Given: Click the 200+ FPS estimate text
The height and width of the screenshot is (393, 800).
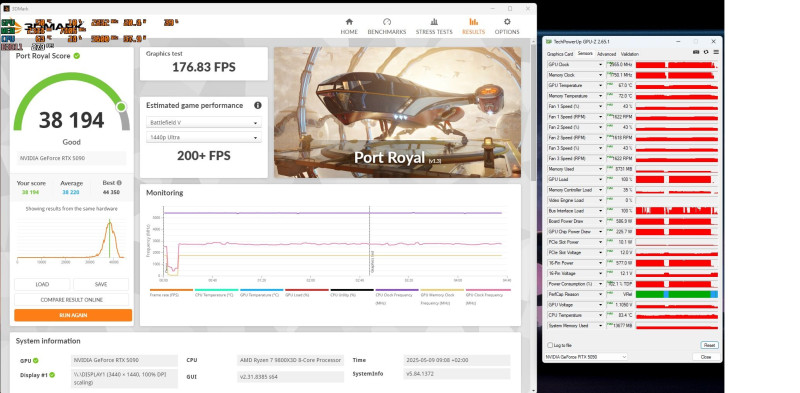Looking at the screenshot, I should pyautogui.click(x=204, y=156).
